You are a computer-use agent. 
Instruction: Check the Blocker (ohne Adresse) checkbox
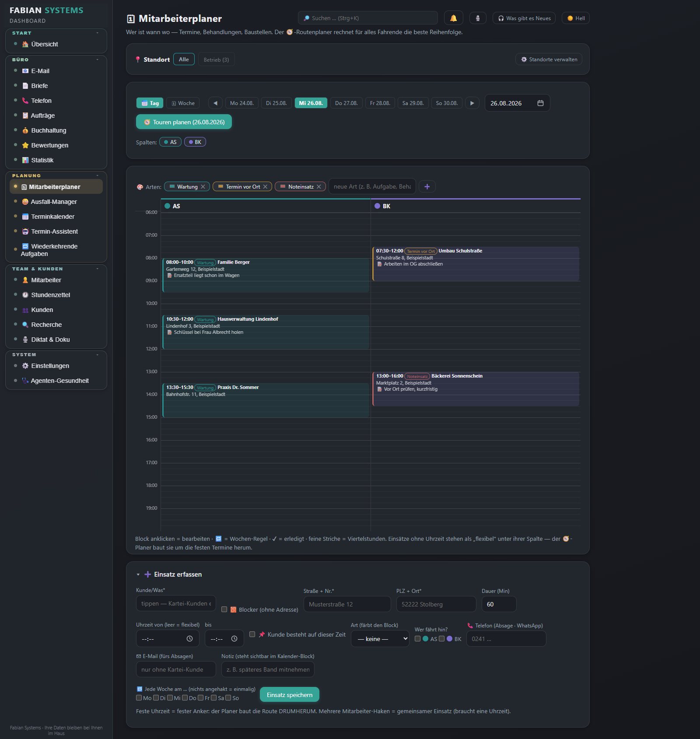224,609
